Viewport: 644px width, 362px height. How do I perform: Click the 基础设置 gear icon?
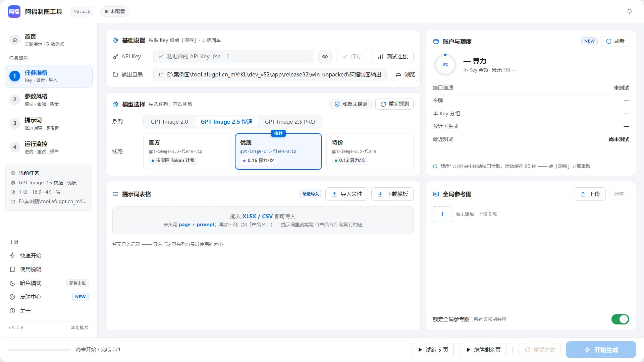(116, 40)
